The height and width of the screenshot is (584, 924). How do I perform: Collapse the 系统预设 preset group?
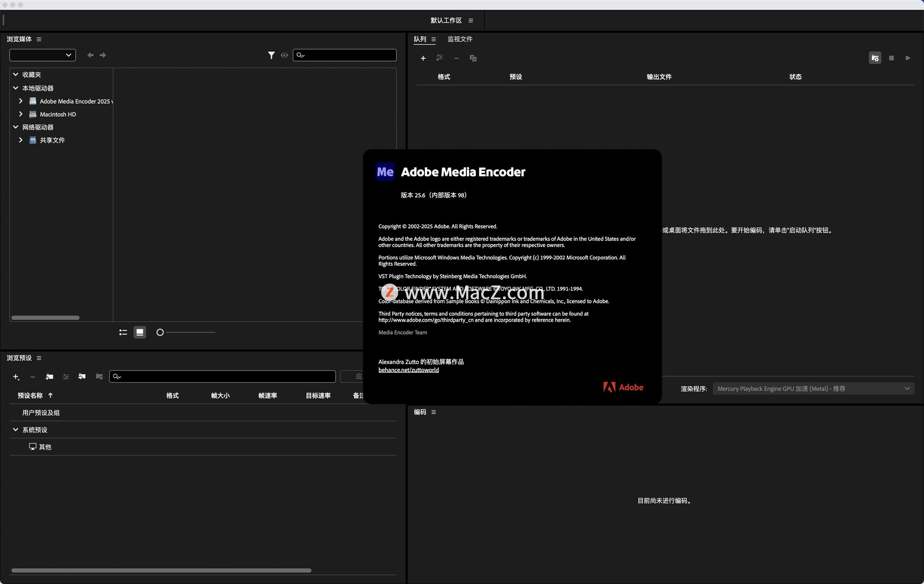15,429
